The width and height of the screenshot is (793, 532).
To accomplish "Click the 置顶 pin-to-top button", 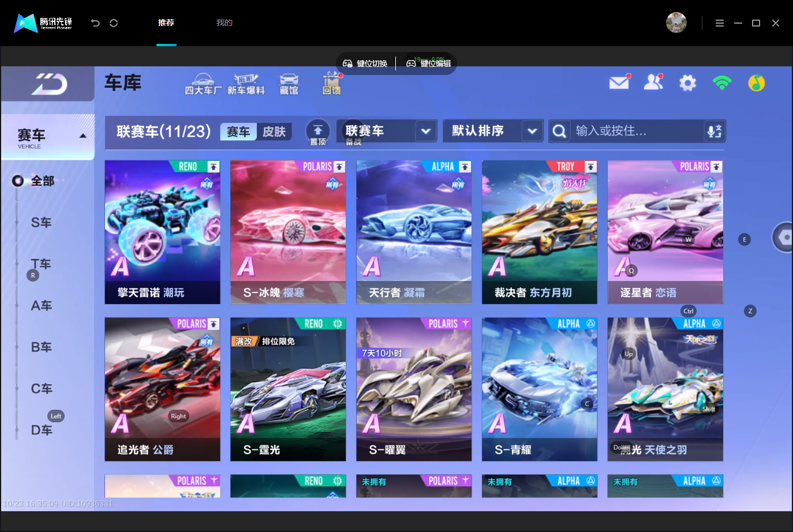I will click(x=318, y=133).
